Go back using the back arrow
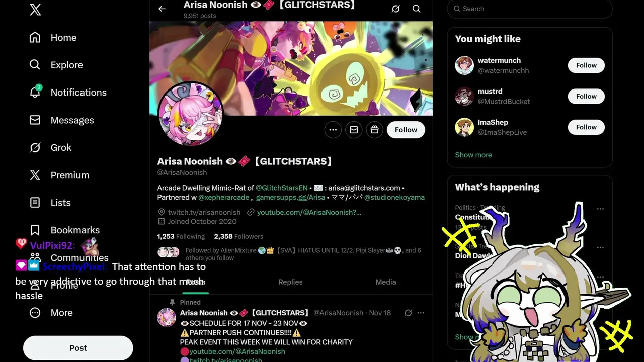Viewport: 644px width, 362px height. (x=162, y=9)
